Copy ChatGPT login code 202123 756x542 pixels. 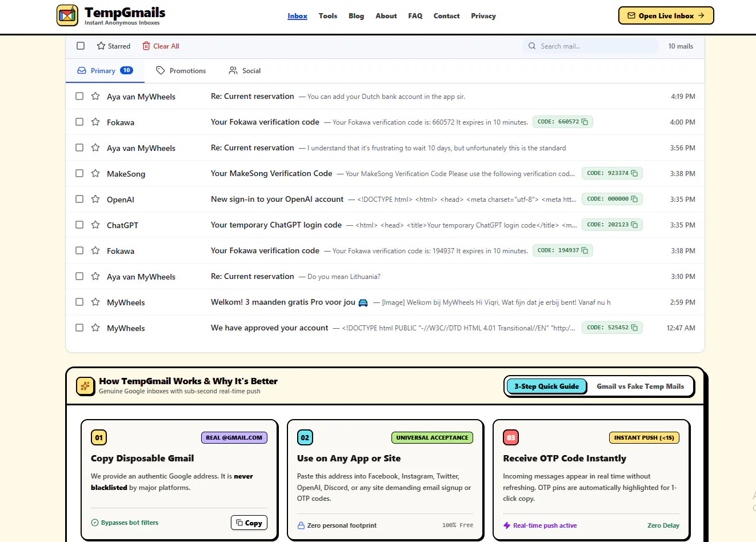634,225
